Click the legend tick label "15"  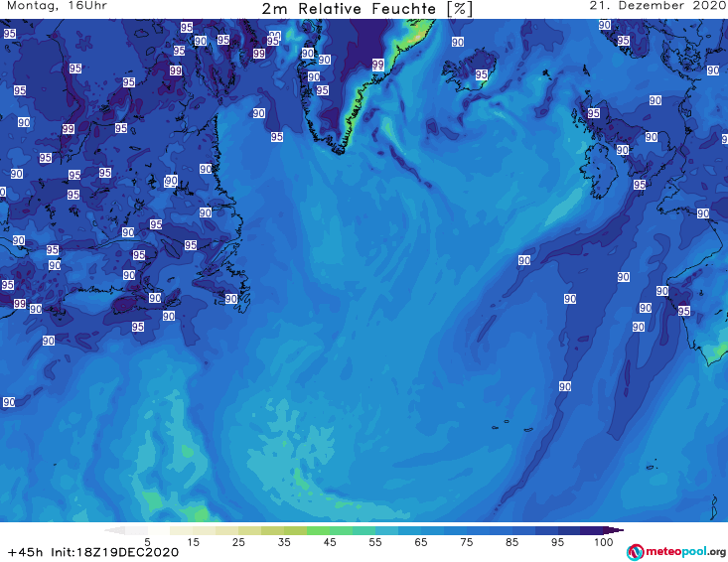193,541
